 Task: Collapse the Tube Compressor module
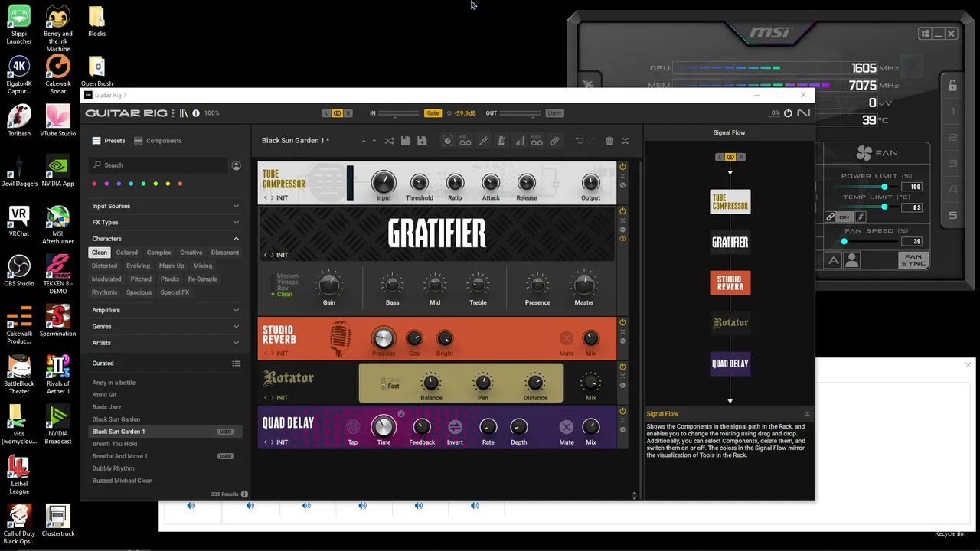point(622,176)
